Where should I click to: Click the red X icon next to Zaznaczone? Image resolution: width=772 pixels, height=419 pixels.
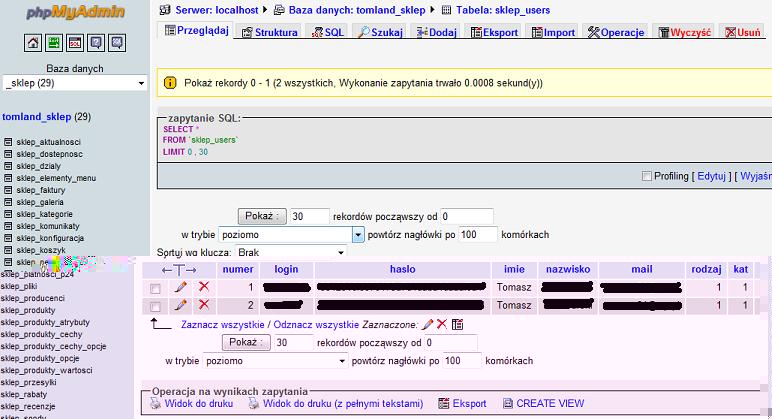point(442,325)
